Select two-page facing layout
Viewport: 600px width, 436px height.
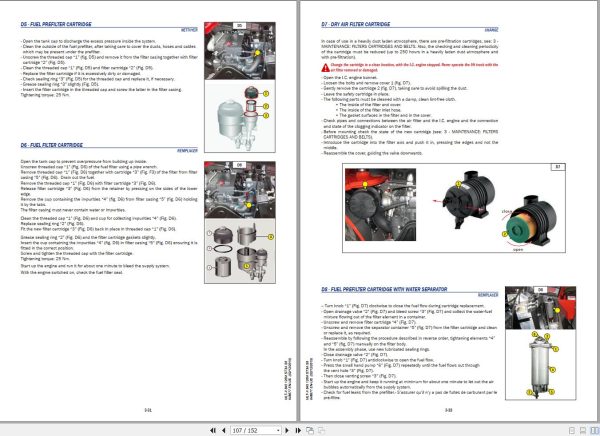(x=595, y=431)
